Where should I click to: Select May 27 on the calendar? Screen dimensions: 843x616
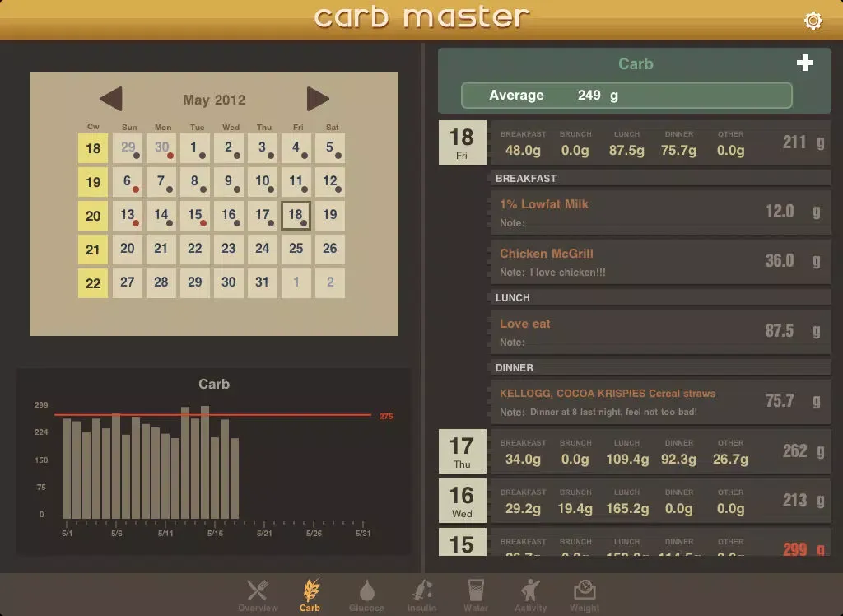128,283
